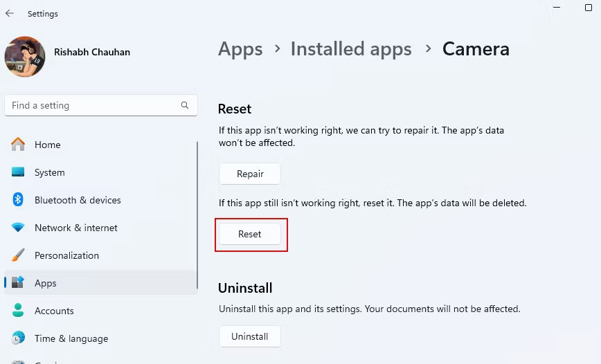Viewport: 601px width, 364px height.
Task: Open the Apps section in sidebar
Action: pyautogui.click(x=46, y=283)
